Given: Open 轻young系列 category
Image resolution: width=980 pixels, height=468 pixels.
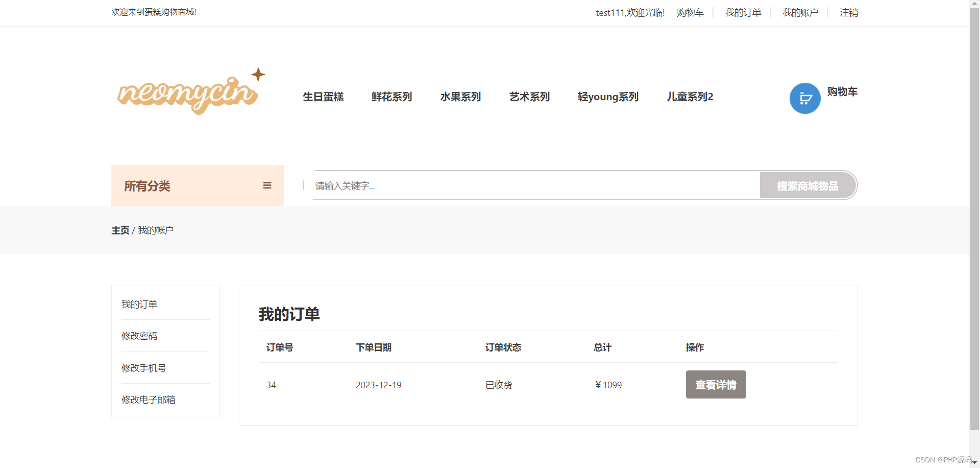Looking at the screenshot, I should [x=608, y=97].
